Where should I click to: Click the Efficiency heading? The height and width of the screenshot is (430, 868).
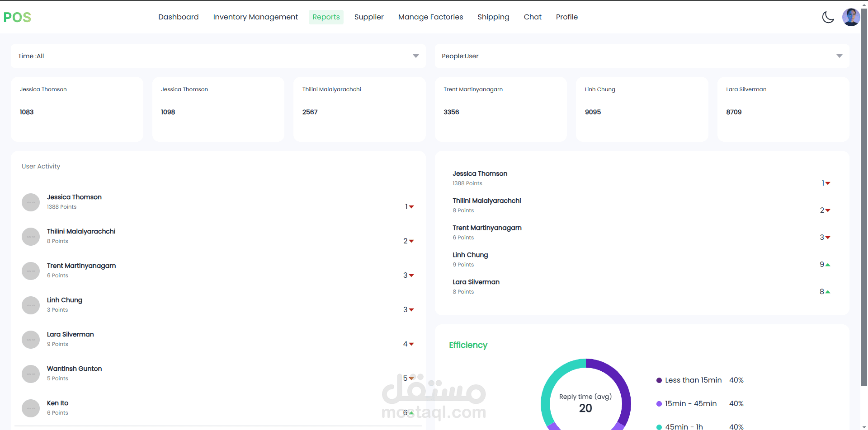point(468,345)
